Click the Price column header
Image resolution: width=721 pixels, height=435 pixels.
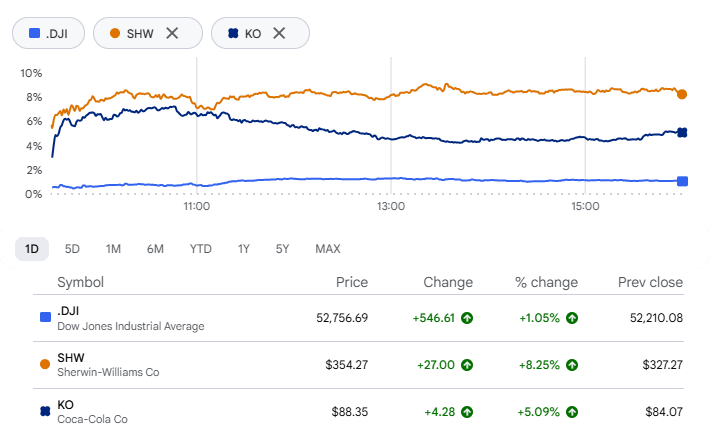tap(352, 282)
